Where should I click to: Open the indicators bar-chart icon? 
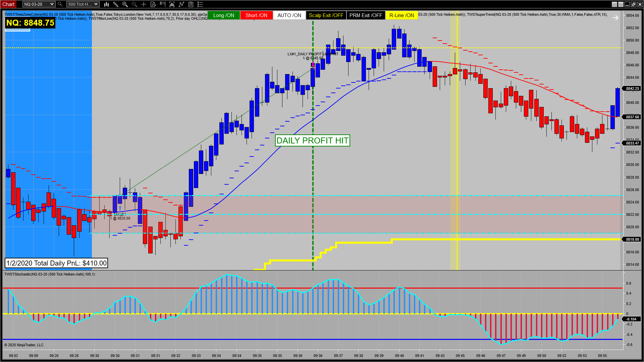tap(172, 4)
